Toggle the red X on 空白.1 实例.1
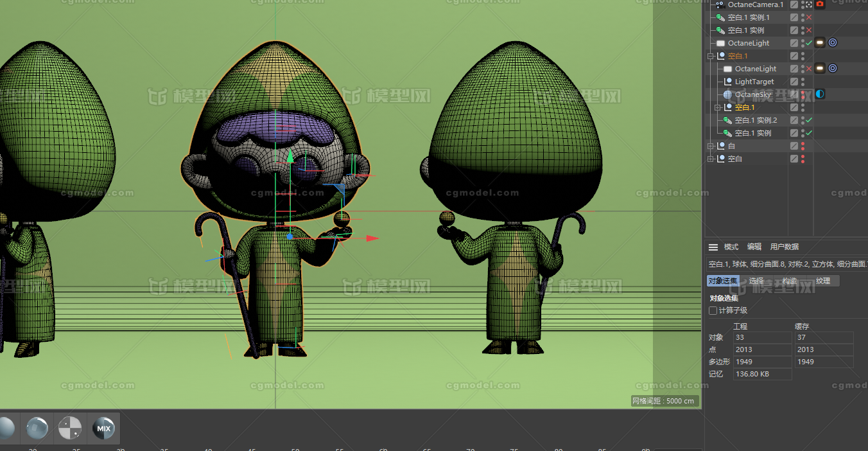This screenshot has height=451, width=868. click(x=809, y=17)
